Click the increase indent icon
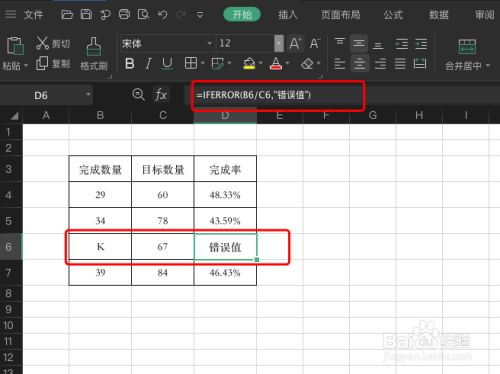Screen dimensions: 500x374 pyautogui.click(x=421, y=44)
